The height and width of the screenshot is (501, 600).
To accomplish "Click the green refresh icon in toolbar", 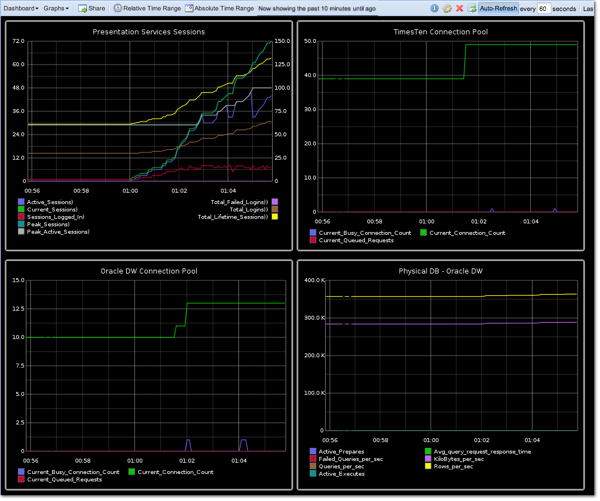I will [x=472, y=8].
